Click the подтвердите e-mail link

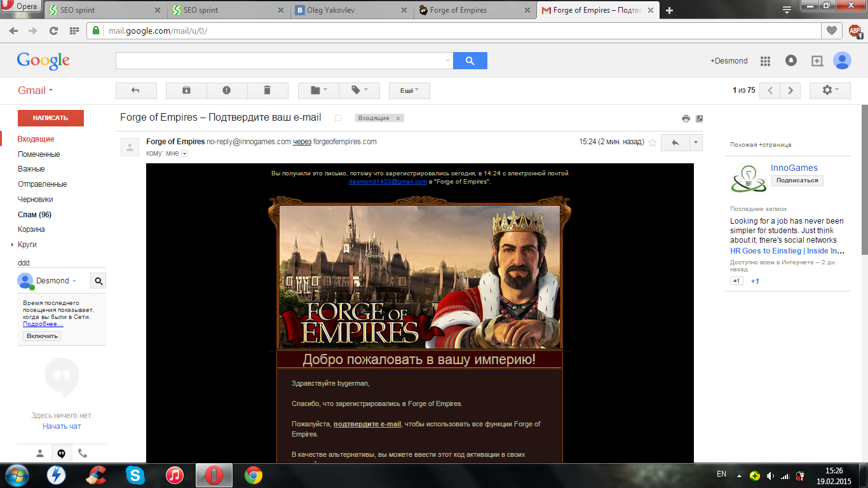(367, 424)
